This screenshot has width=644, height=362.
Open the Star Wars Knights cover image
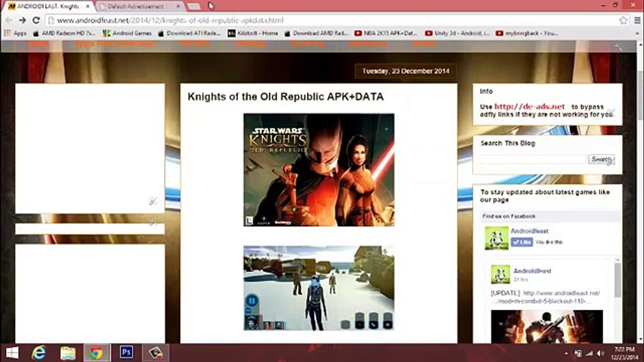319,169
